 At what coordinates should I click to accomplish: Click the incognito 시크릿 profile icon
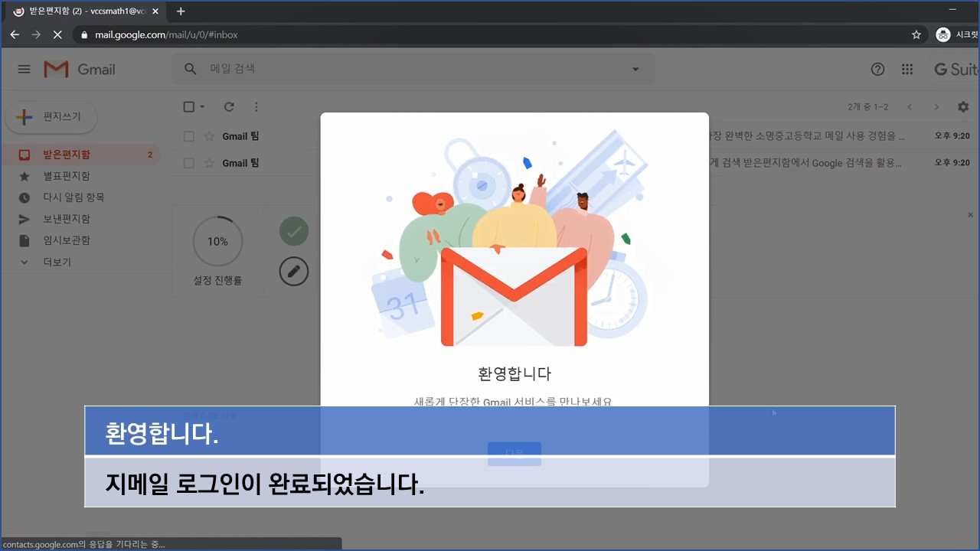point(943,34)
